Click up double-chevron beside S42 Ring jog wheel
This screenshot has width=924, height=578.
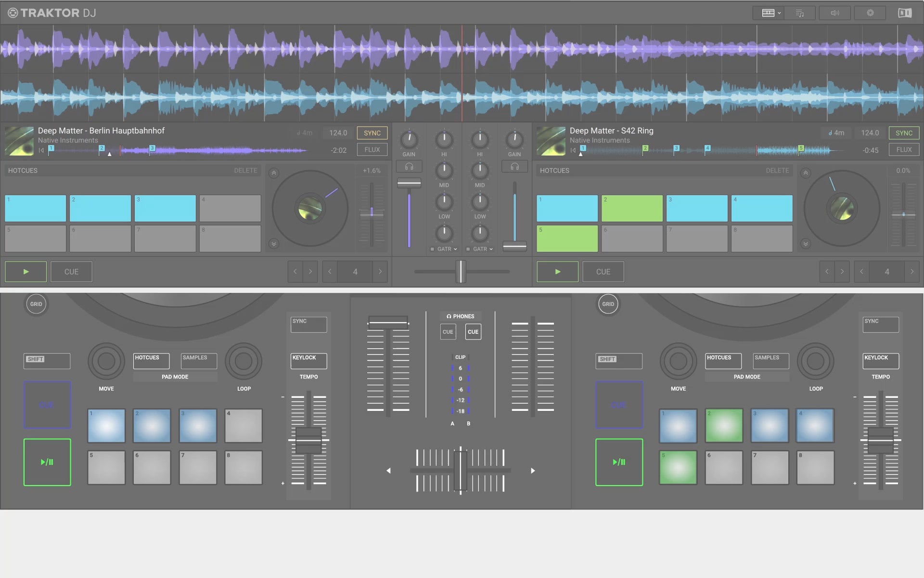806,173
